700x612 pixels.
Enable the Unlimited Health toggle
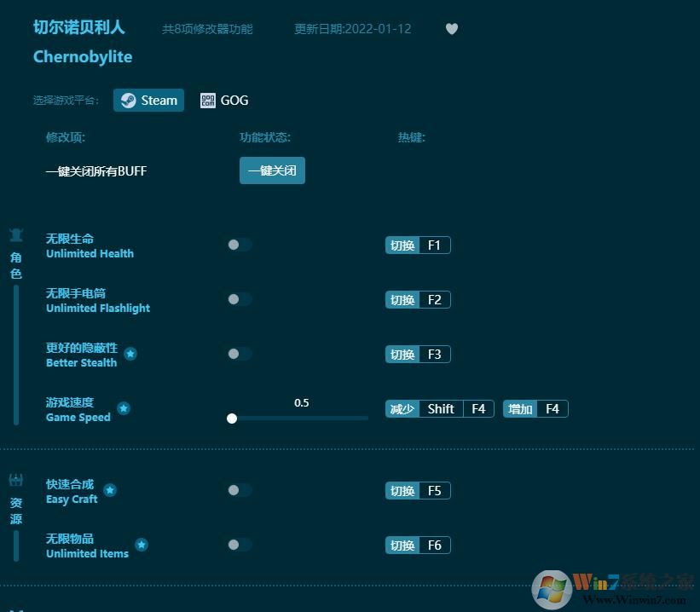pyautogui.click(x=239, y=245)
